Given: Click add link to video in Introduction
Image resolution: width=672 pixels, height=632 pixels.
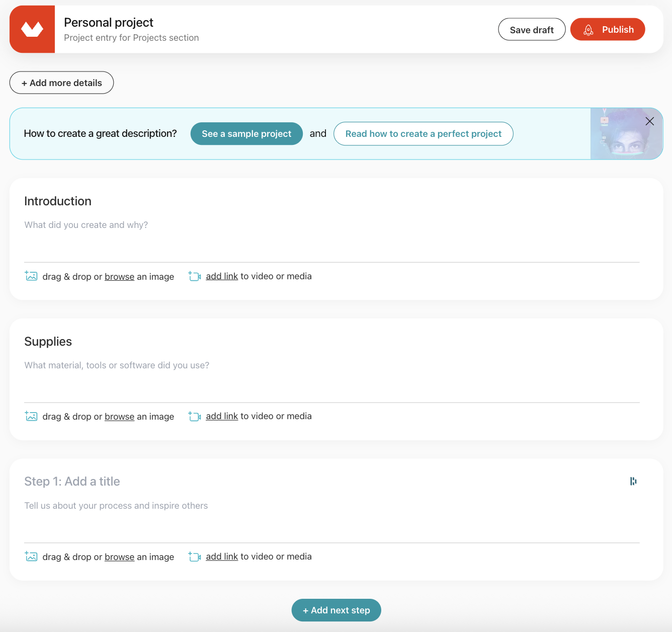Looking at the screenshot, I should (222, 276).
